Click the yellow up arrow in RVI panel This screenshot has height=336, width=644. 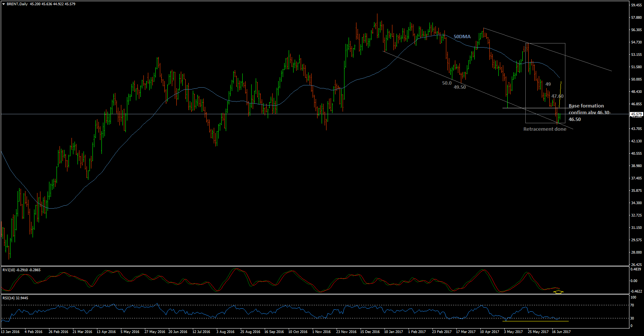click(x=558, y=291)
